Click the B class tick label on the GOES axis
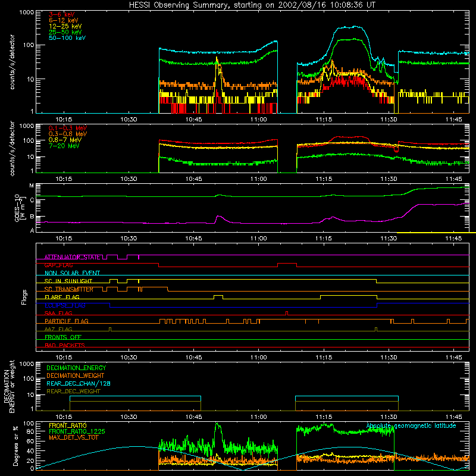 pyautogui.click(x=32, y=217)
